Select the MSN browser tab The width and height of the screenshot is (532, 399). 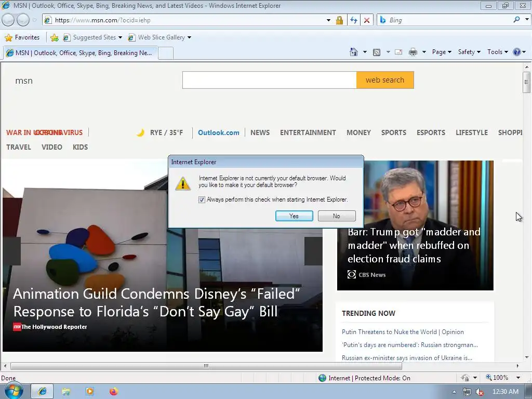[x=80, y=53]
